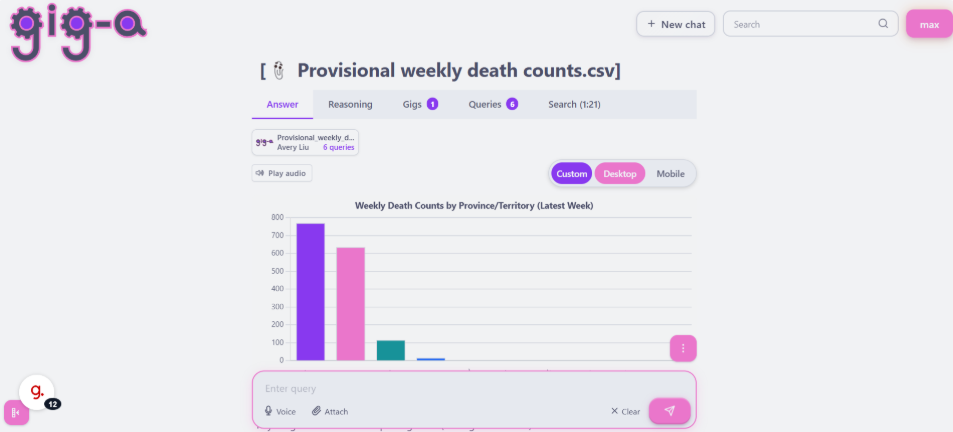
Task: Toggle the sidebar collapse icon
Action: (x=16, y=413)
